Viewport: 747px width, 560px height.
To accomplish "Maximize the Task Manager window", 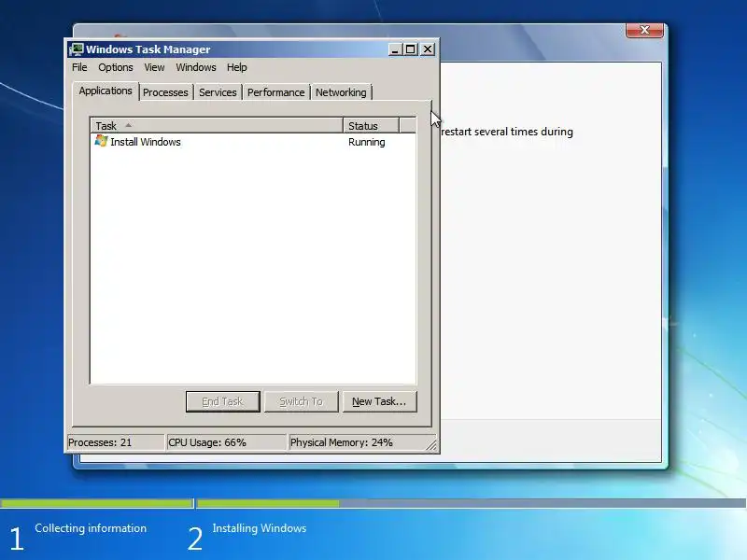I will click(x=411, y=49).
